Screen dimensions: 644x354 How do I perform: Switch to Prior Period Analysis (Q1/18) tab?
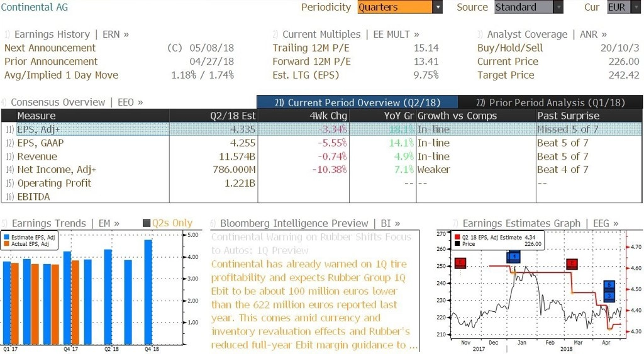click(x=550, y=102)
